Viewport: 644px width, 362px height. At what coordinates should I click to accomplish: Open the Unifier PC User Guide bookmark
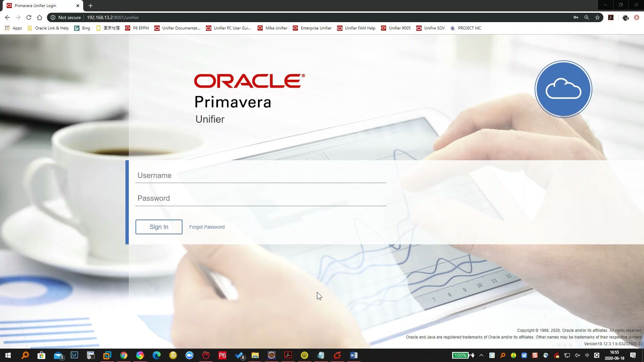point(228,28)
